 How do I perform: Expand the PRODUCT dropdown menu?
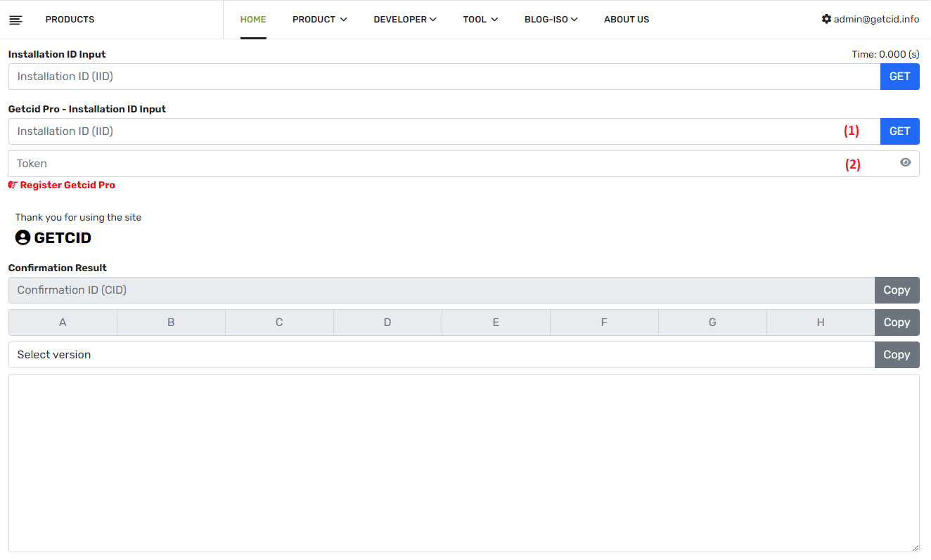pyautogui.click(x=320, y=20)
